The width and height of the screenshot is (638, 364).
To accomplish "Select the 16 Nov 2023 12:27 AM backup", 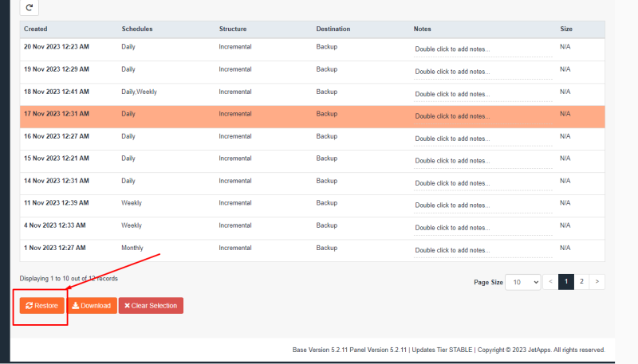I will (x=313, y=139).
